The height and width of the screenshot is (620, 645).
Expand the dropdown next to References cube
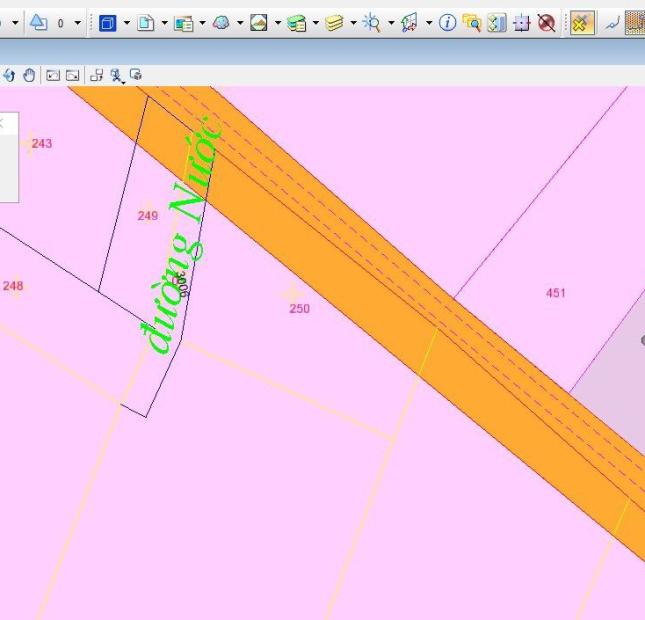127,23
